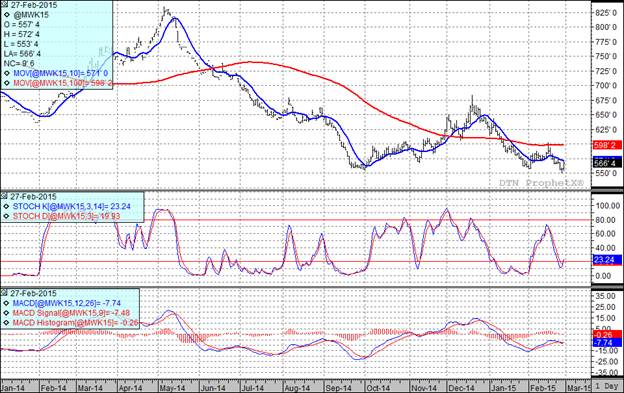Click the black 566'4 last price tag

(x=607, y=163)
